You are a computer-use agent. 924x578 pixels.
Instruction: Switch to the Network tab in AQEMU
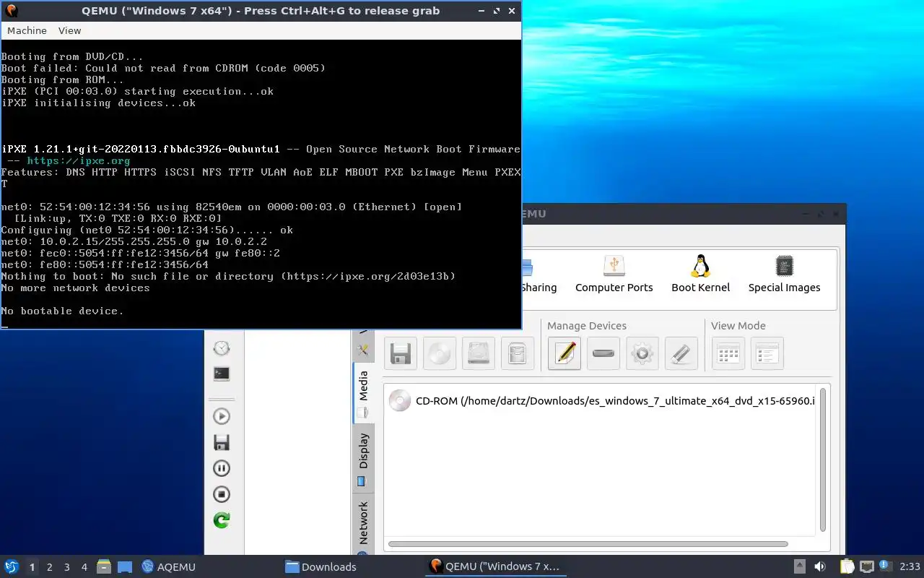(x=363, y=524)
